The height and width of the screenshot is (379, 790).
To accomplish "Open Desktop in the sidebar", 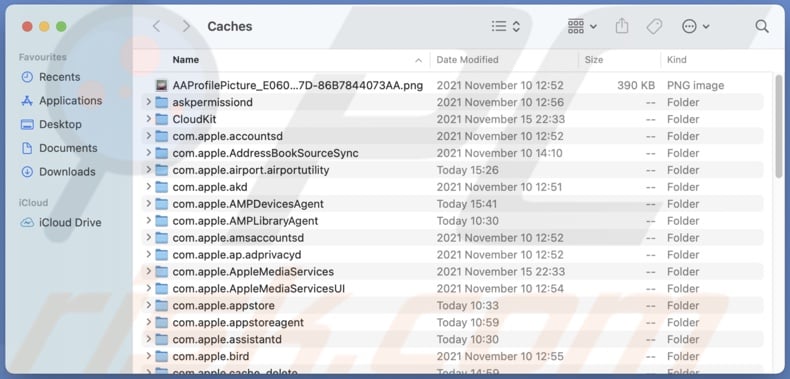I will [x=51, y=124].
